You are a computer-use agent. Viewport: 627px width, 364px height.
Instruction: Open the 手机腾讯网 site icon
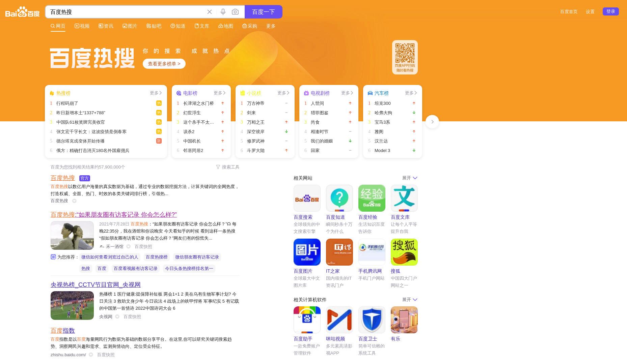click(372, 252)
